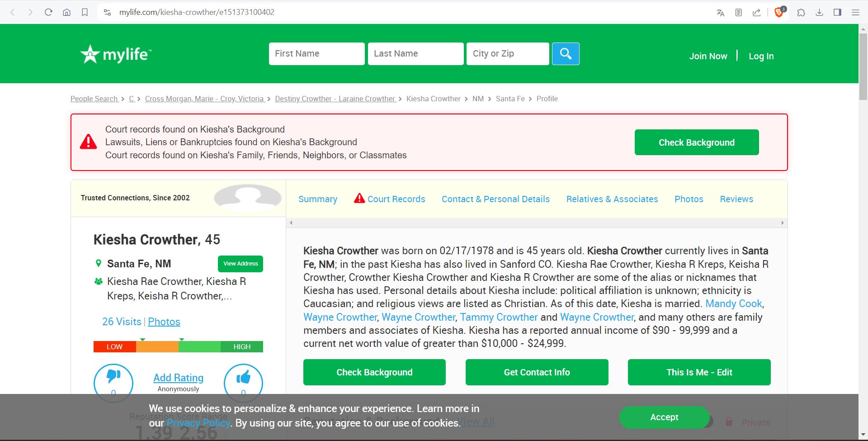
Task: Open Relatives & Associates tab
Action: 612,199
